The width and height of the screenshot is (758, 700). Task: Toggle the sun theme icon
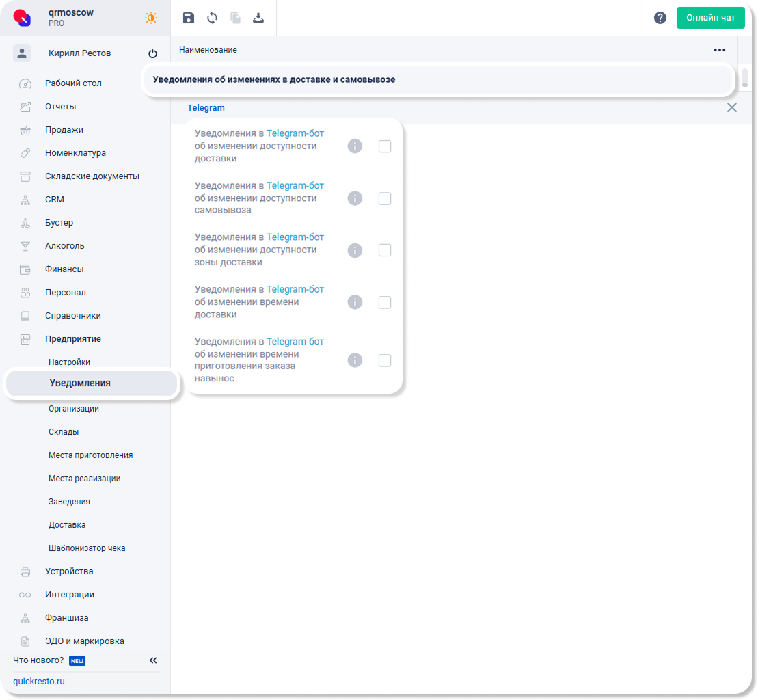[x=151, y=18]
